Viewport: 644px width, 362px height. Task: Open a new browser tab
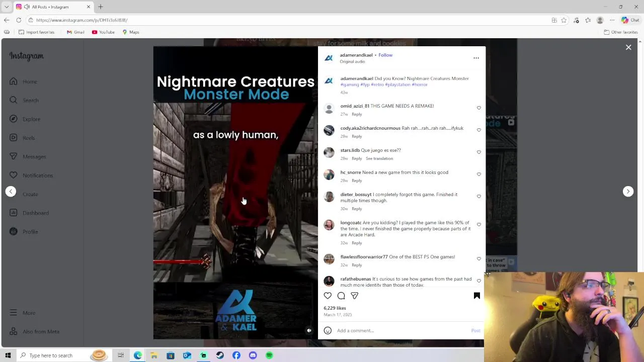coord(101,7)
